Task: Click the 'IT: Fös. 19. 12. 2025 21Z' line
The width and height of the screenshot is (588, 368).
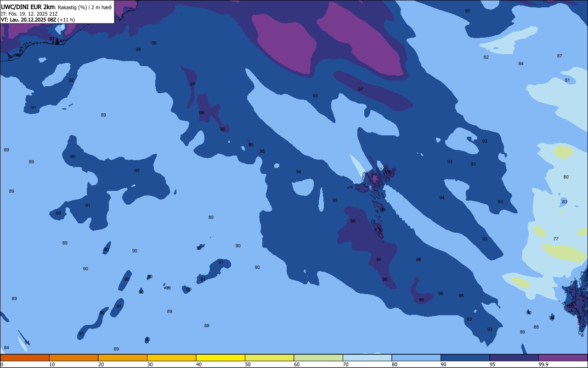Action: (29, 14)
